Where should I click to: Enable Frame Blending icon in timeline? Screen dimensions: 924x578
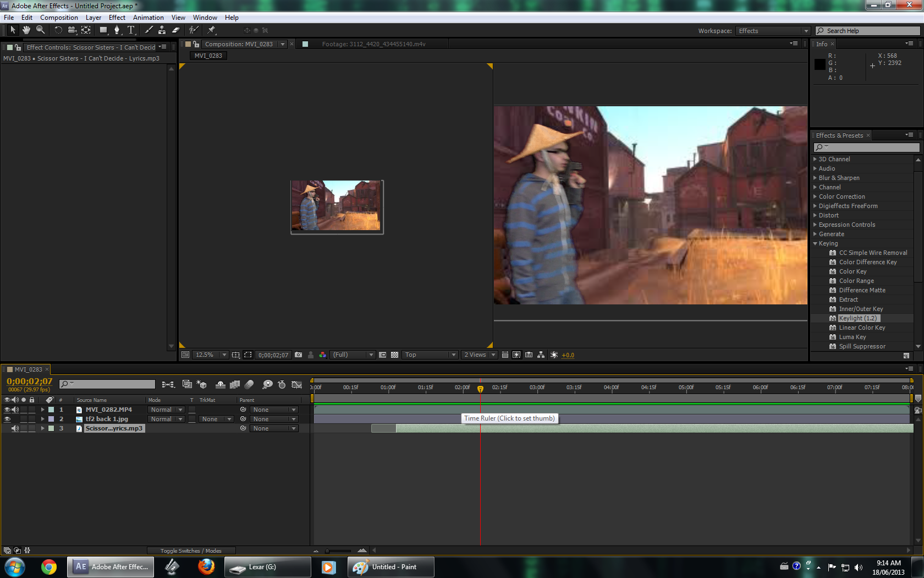click(235, 384)
